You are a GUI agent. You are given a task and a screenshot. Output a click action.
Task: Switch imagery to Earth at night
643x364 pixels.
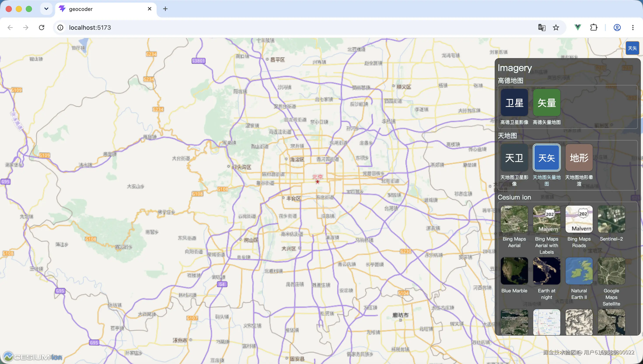(546, 271)
